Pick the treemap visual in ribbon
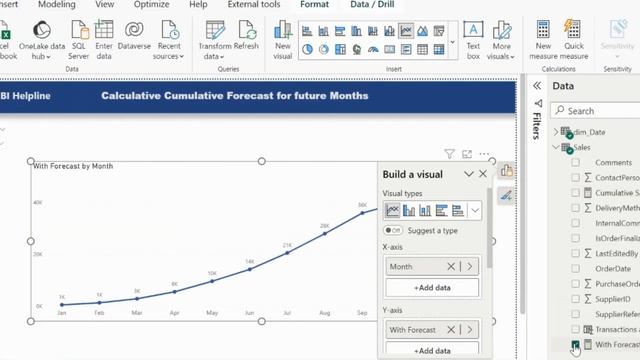 pos(340,49)
